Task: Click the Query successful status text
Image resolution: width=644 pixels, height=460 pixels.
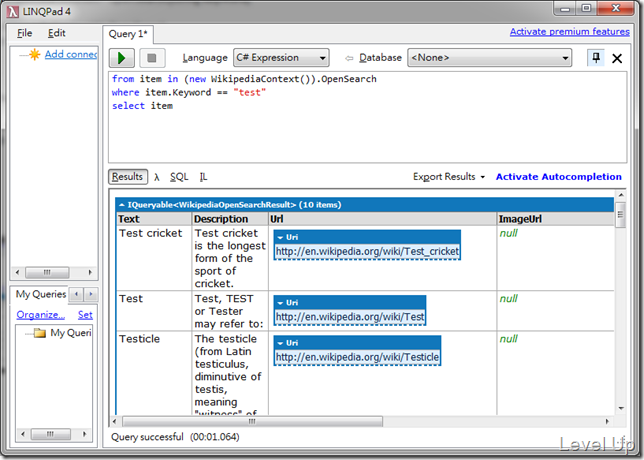Action: pyautogui.click(x=147, y=437)
